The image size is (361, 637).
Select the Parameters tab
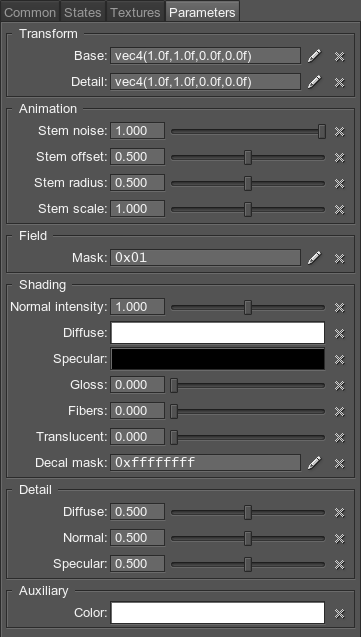pos(202,12)
